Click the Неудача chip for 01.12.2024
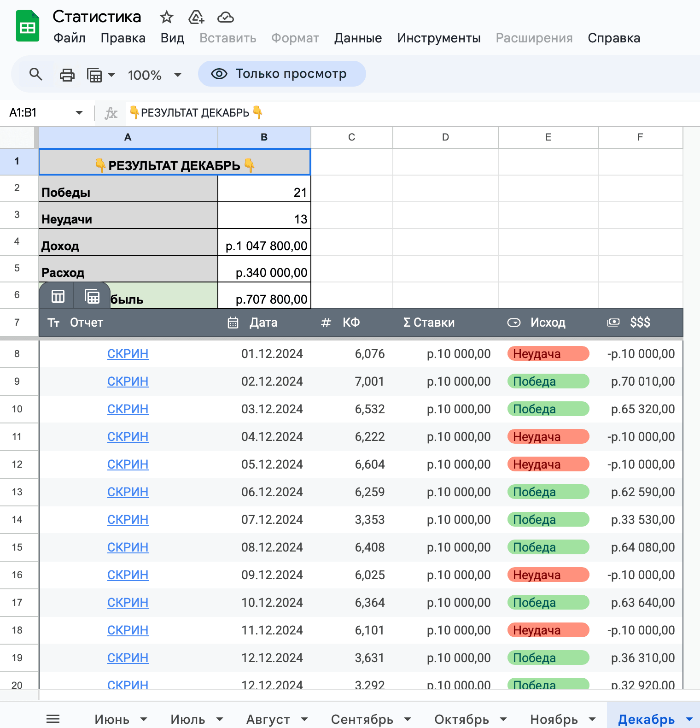 pos(548,354)
